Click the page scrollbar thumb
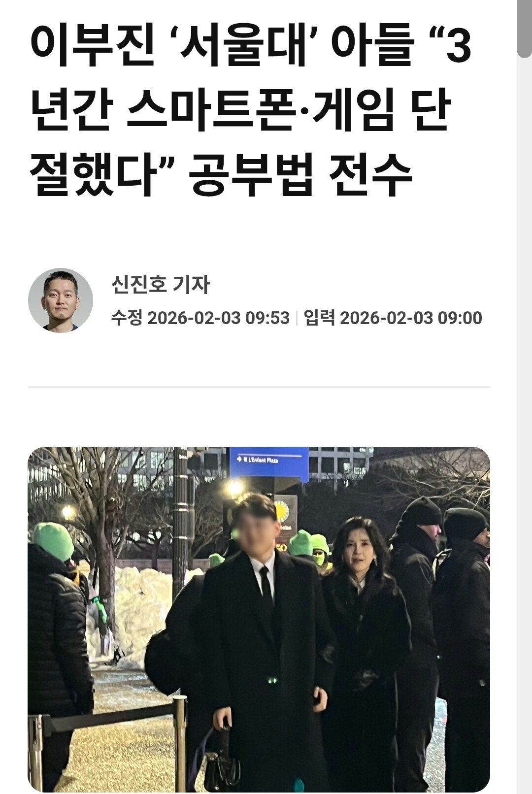Image resolution: width=532 pixels, height=794 pixels. 525,29
